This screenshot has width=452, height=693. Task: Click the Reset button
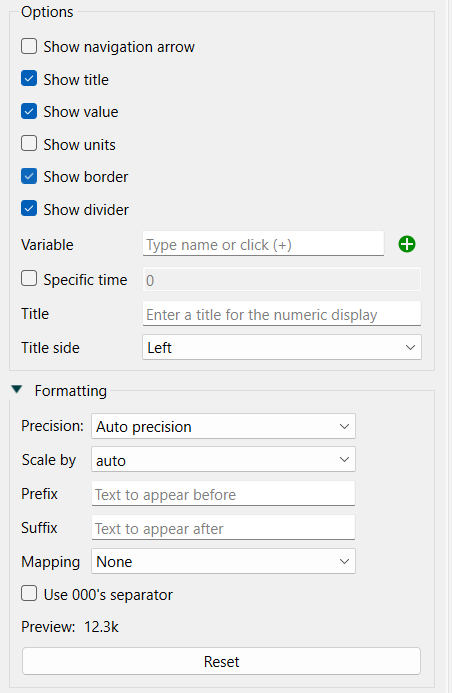[221, 661]
